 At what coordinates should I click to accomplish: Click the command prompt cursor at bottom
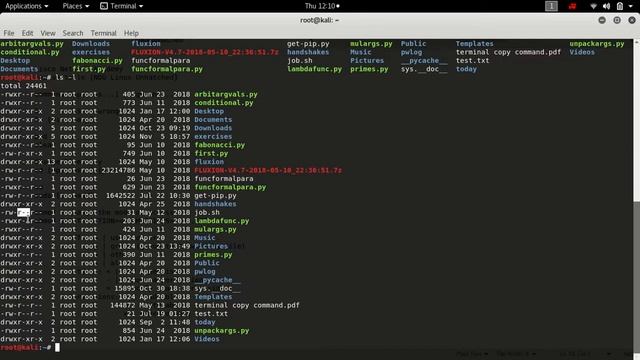click(57, 347)
